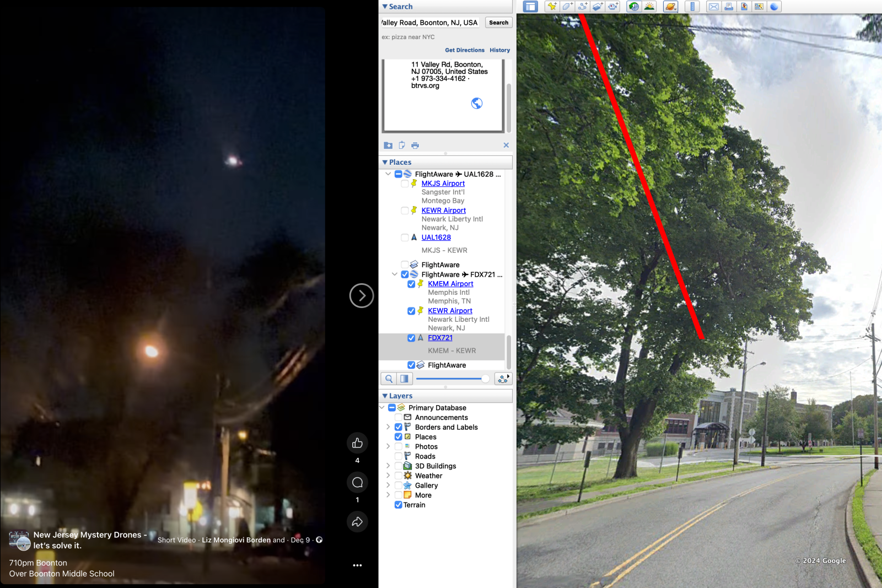Hide the sidebar using toolbar icon
The image size is (882, 588).
[530, 7]
